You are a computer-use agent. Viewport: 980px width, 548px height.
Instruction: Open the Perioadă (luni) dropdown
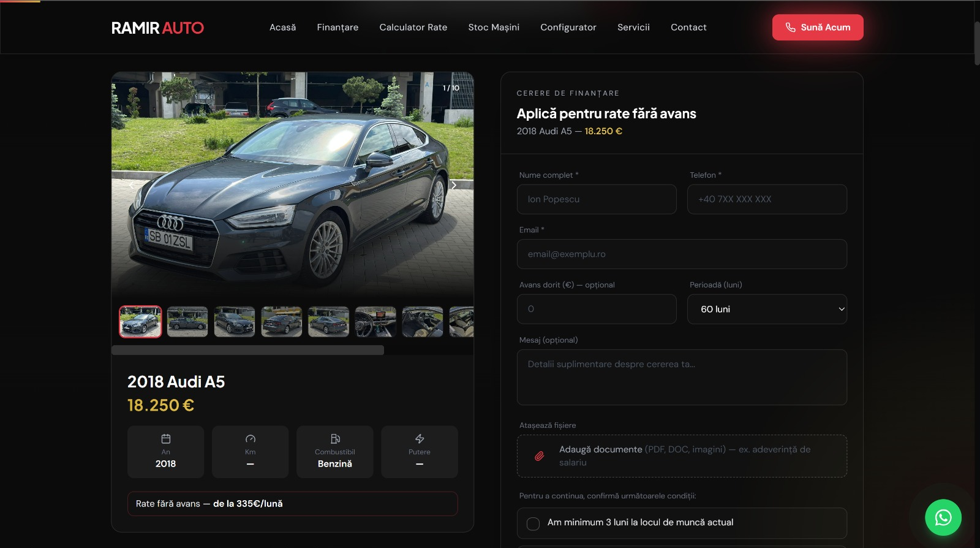tap(767, 309)
